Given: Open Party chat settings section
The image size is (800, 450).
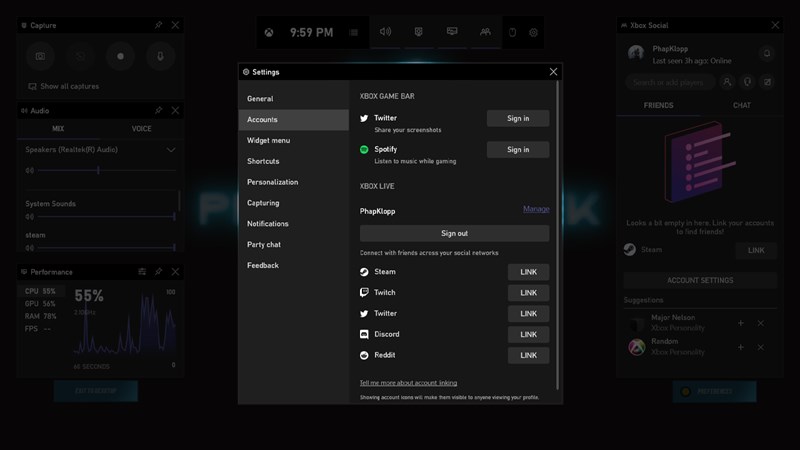Looking at the screenshot, I should pyautogui.click(x=293, y=244).
